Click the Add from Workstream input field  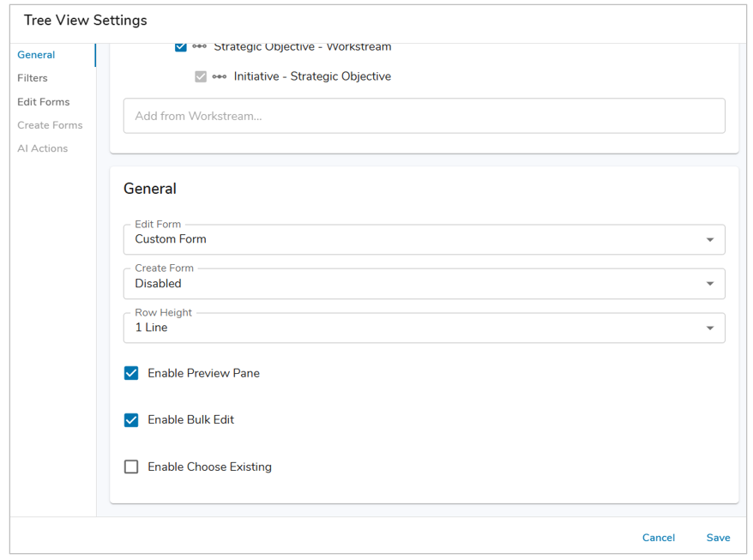[x=424, y=116]
